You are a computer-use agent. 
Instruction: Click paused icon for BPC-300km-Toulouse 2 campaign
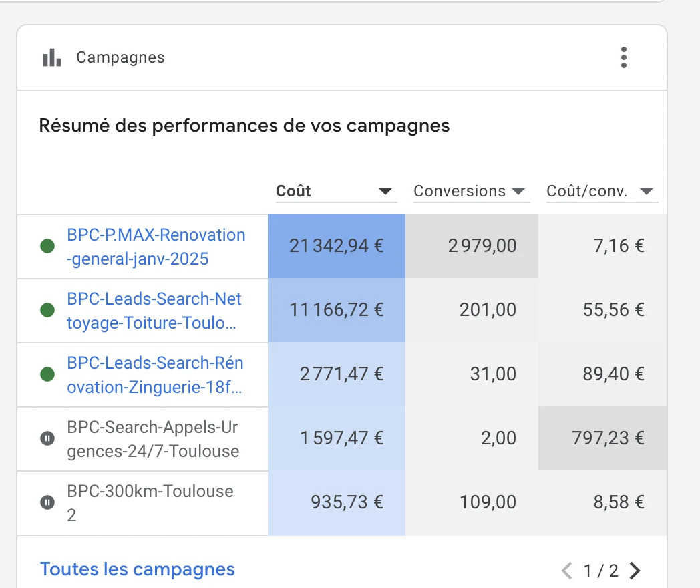pos(47,502)
